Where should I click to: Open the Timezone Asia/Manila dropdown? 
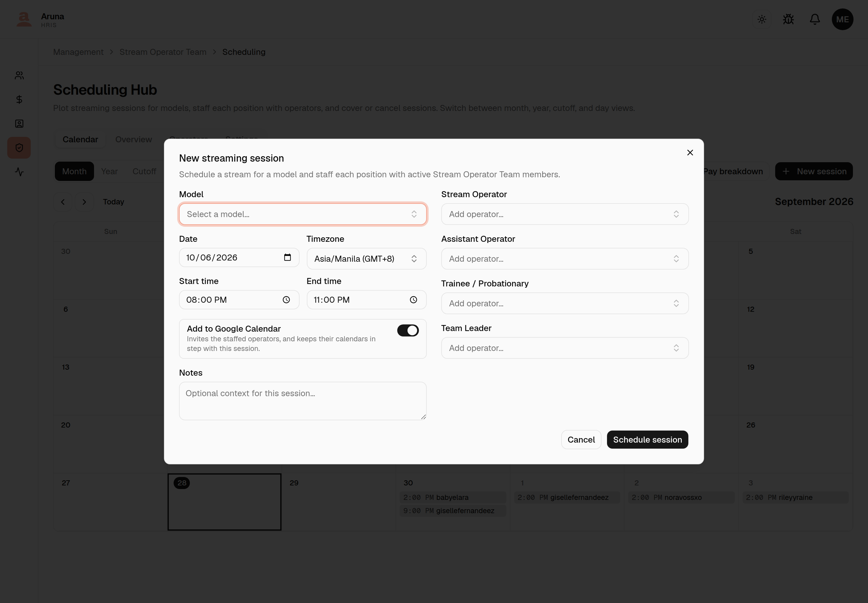pos(366,259)
